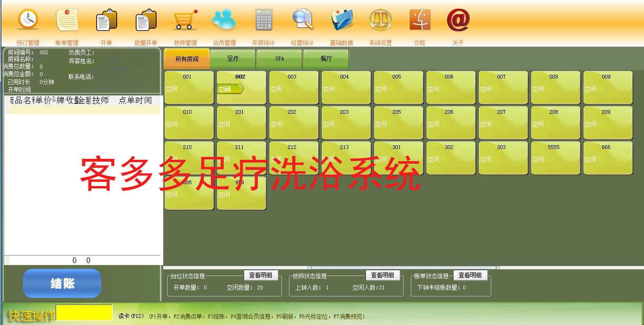Open 帐单管理 note icon
This screenshot has height=325, width=644.
[x=67, y=20]
